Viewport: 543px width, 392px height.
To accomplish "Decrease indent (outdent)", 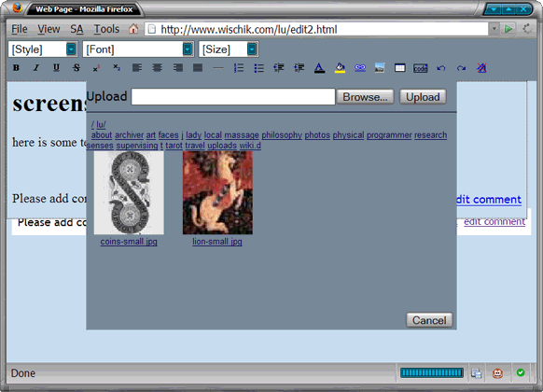I will [x=279, y=68].
